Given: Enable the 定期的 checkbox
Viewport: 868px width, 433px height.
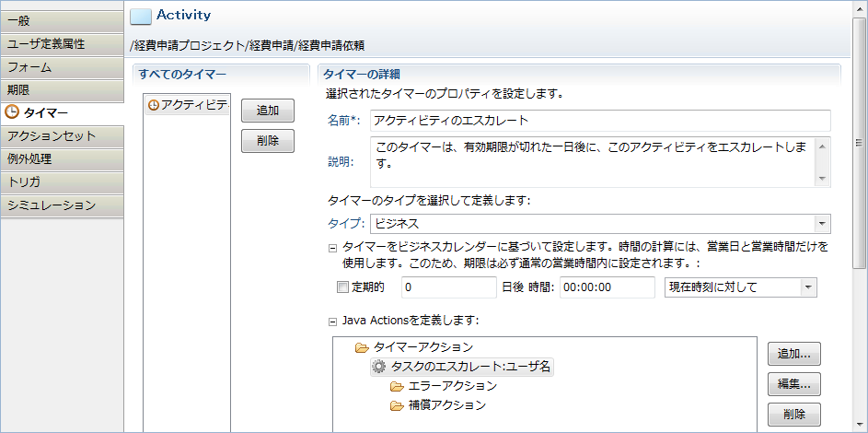Looking at the screenshot, I should click(x=342, y=287).
